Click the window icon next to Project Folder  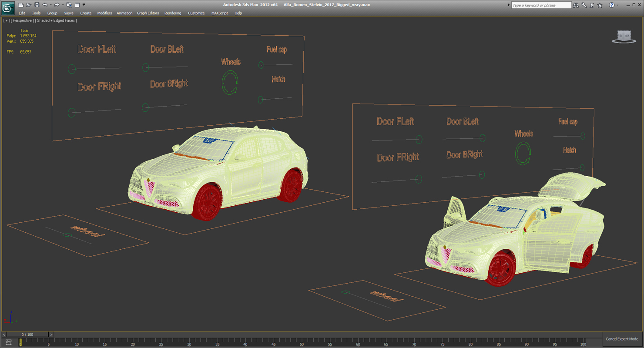(x=77, y=5)
